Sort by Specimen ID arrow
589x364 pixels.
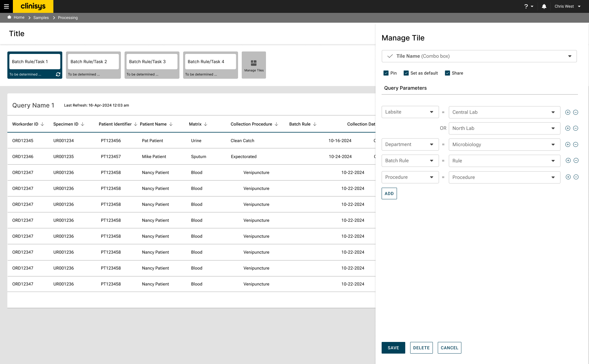click(83, 124)
